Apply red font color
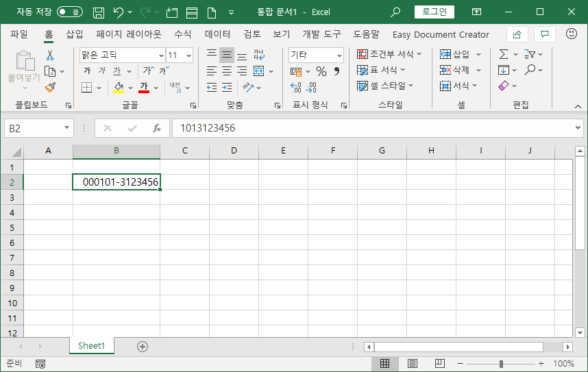588x372 pixels. point(144,88)
